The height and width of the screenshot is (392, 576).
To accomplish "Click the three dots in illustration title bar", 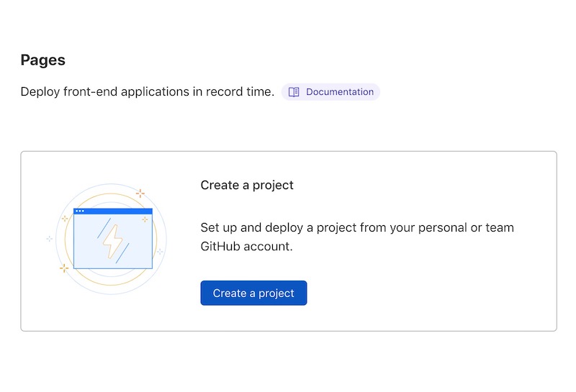I will point(80,211).
